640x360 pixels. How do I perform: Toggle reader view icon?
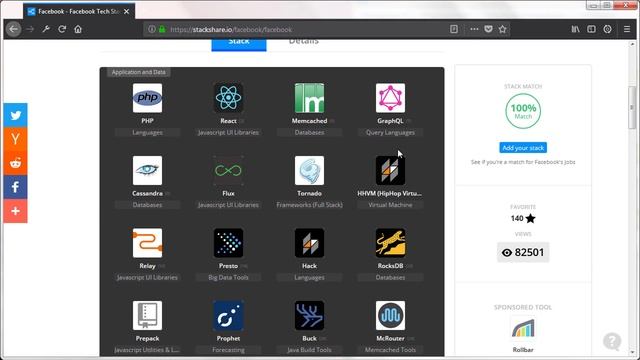(x=454, y=29)
